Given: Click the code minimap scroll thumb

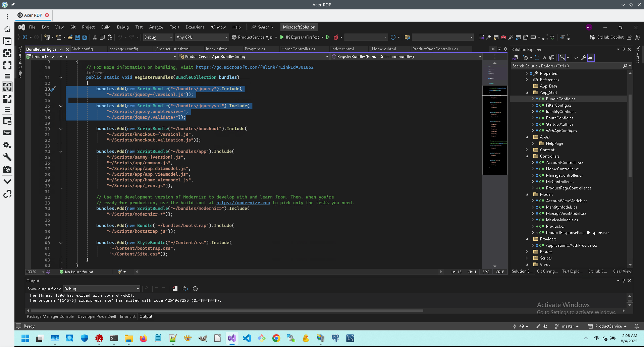Looking at the screenshot, I should coord(495,130).
